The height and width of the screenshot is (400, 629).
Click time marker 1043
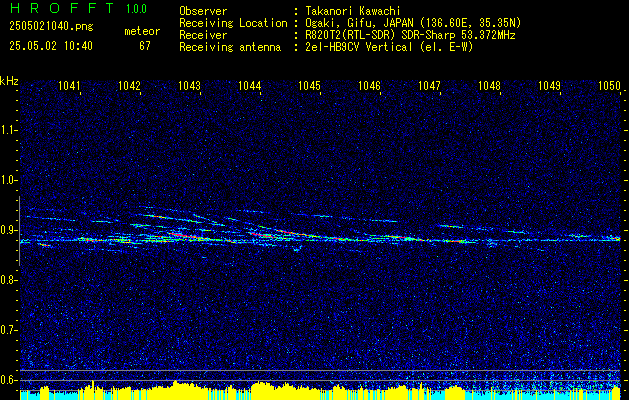pyautogui.click(x=189, y=85)
